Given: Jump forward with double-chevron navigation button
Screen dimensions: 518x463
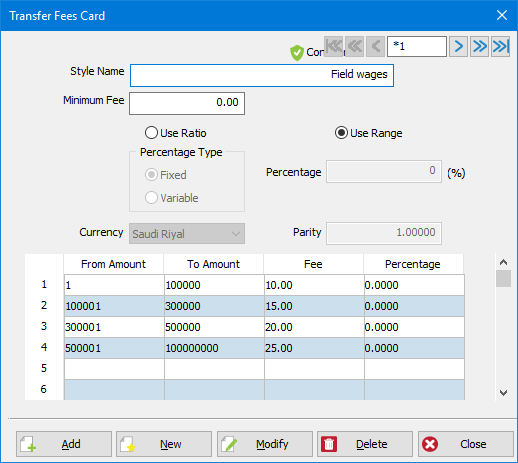Looking at the screenshot, I should coord(479,46).
